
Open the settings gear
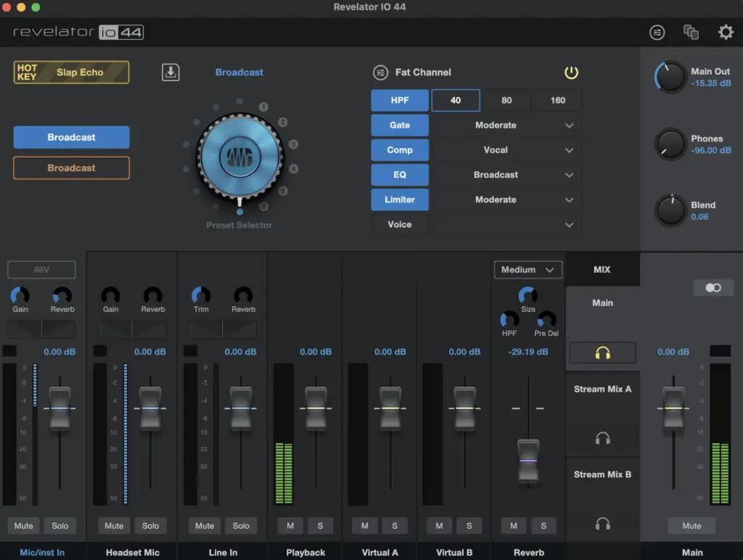click(x=726, y=32)
